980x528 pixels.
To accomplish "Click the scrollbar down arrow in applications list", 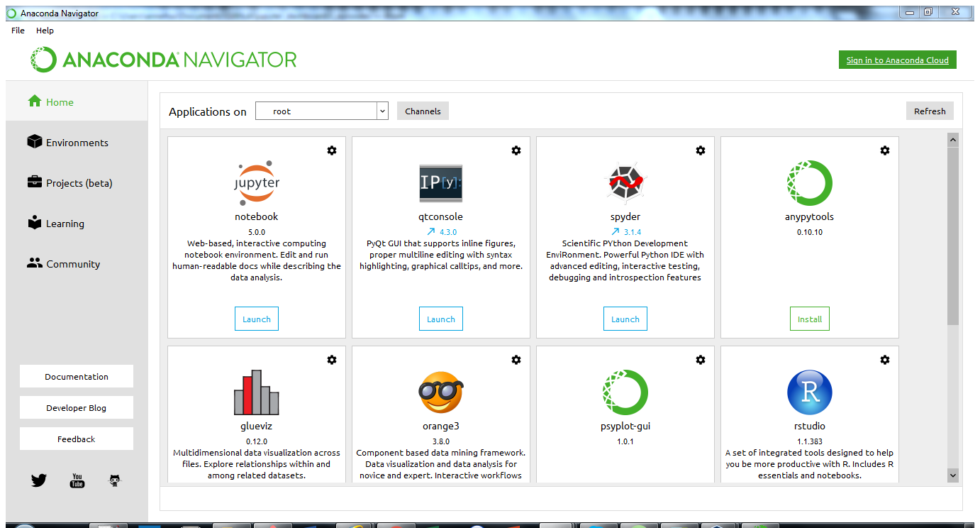I will point(952,475).
